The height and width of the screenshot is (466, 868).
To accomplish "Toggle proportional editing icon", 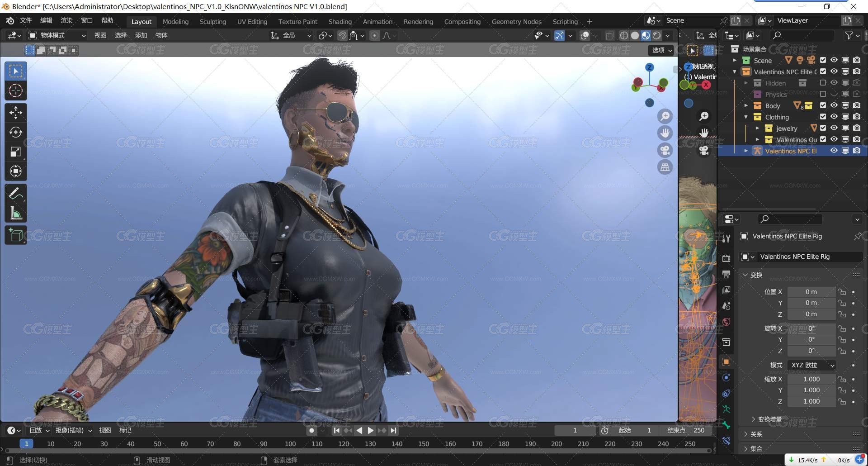I will tap(374, 35).
